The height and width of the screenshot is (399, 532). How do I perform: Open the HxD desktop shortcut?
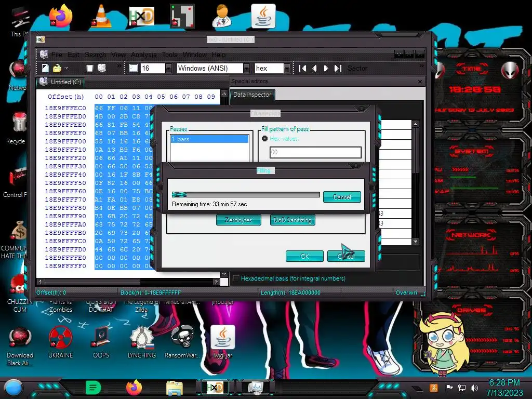point(141,16)
